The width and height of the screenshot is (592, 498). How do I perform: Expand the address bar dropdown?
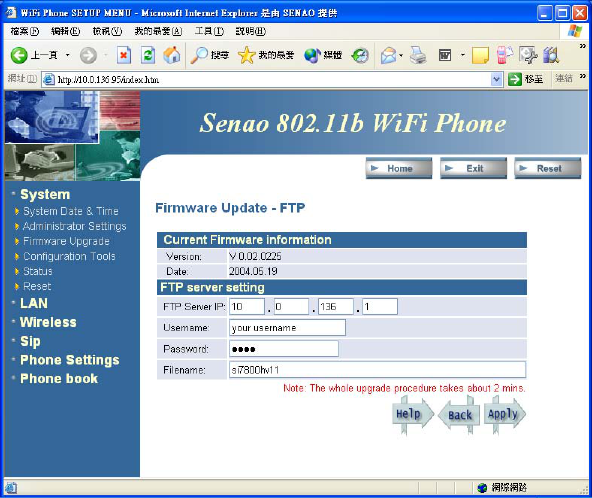pyautogui.click(x=496, y=79)
